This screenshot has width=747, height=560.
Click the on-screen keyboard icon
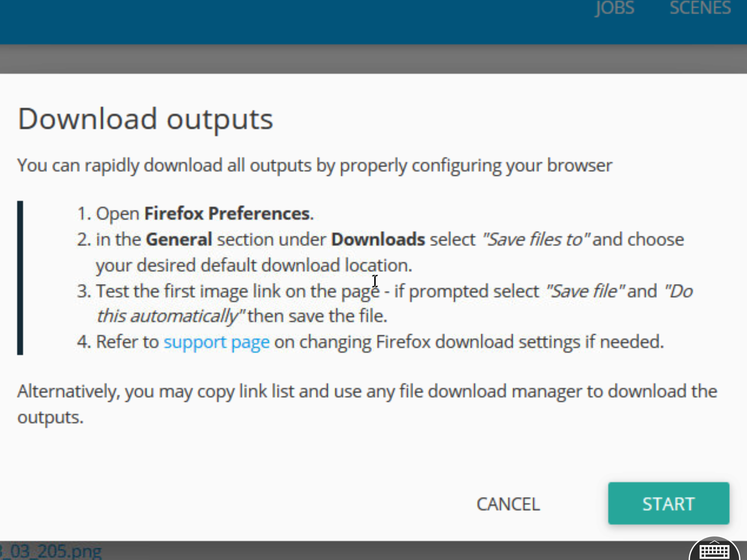pos(714,551)
